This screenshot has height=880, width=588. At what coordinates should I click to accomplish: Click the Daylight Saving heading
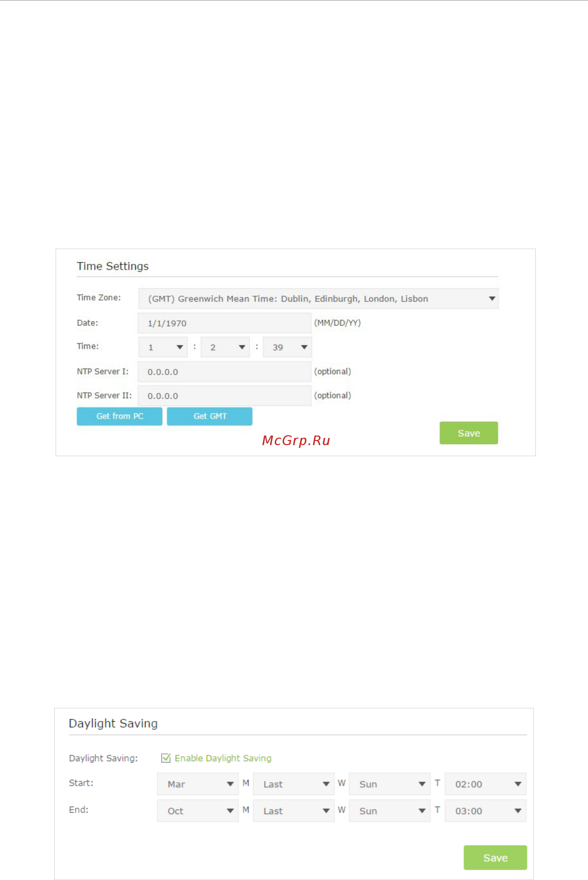(x=113, y=724)
